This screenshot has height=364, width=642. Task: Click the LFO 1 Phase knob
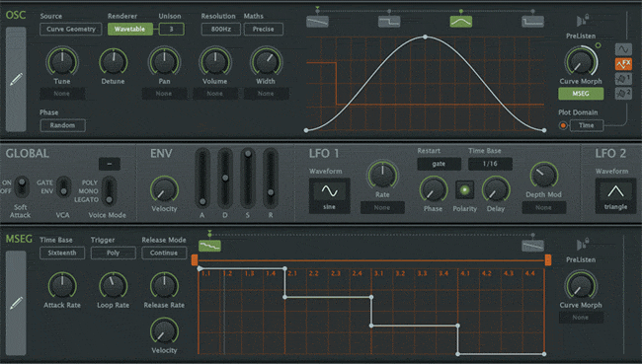[433, 189]
